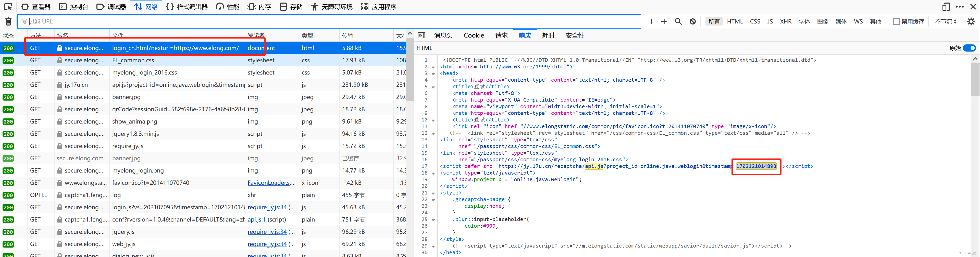Focus the 过滤 URL filter field
The height and width of the screenshot is (257, 980).
tap(329, 21)
